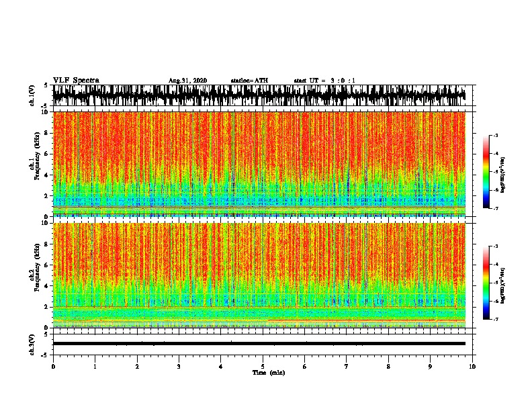Click the log(PSD) label beside ch.2 colorbar

(x=503, y=285)
